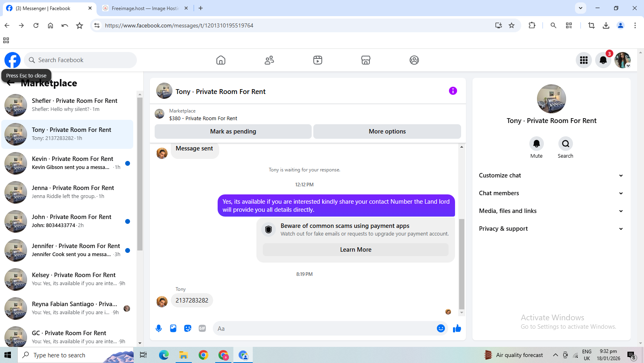Viewport: 644px width, 363px height.
Task: Search in conversation using magnifier icon
Action: [x=566, y=144]
